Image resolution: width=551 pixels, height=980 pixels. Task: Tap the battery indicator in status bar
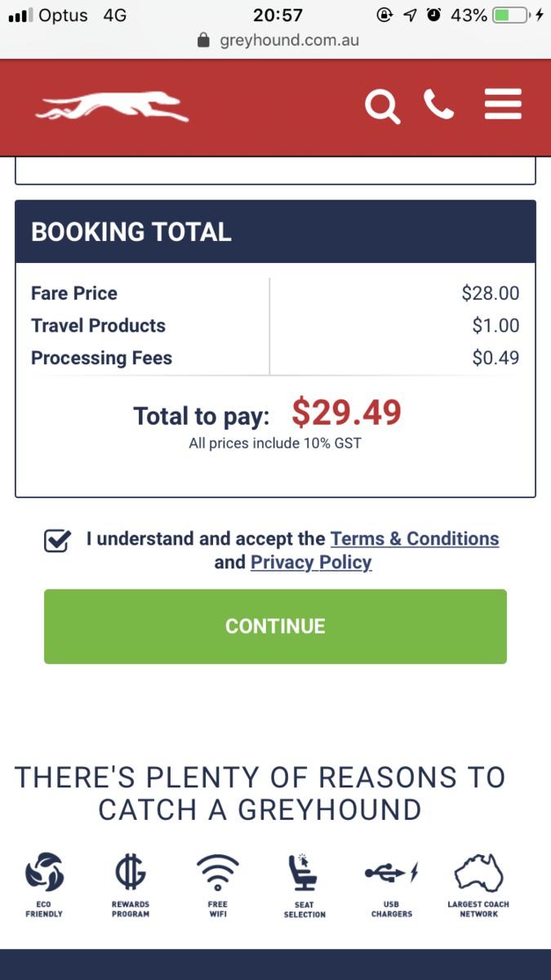pyautogui.click(x=513, y=15)
